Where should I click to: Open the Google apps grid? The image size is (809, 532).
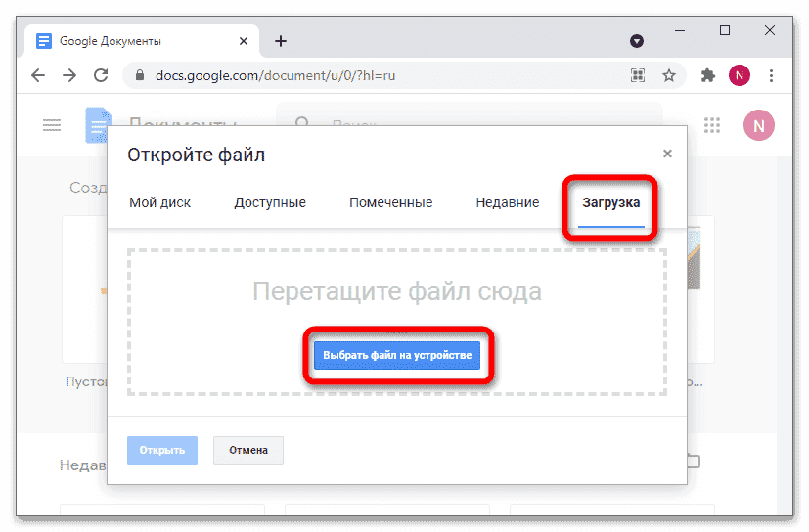(x=712, y=125)
